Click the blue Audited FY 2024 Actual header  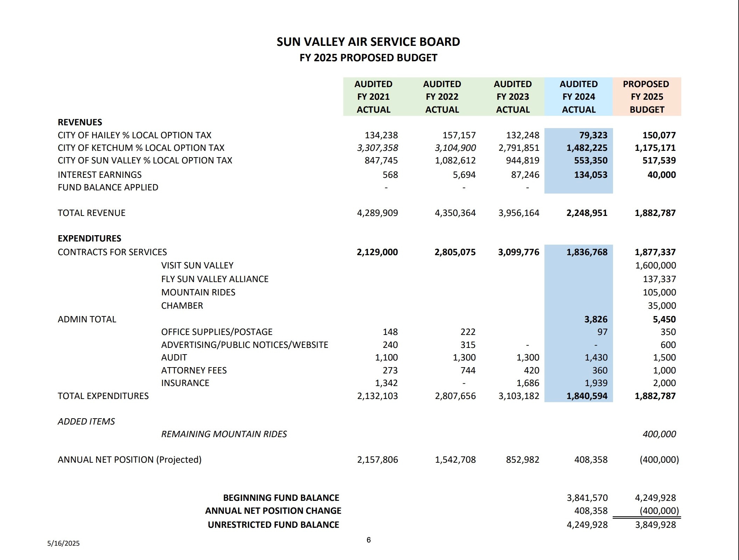pyautogui.click(x=579, y=97)
